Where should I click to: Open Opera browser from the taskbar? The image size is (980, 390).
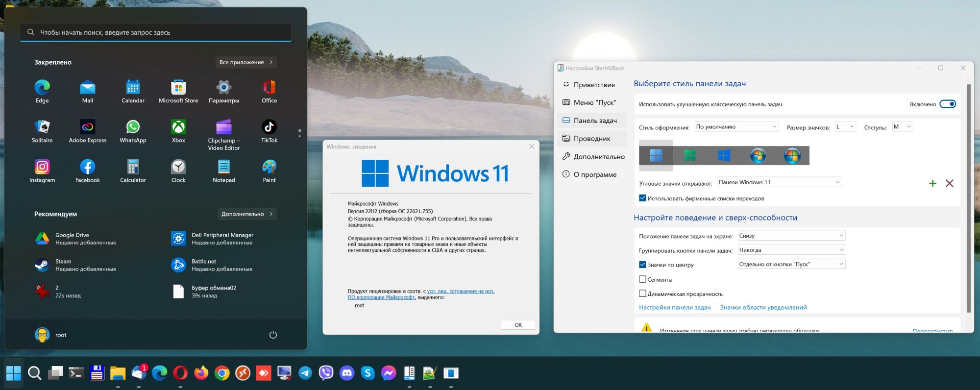pos(180,373)
